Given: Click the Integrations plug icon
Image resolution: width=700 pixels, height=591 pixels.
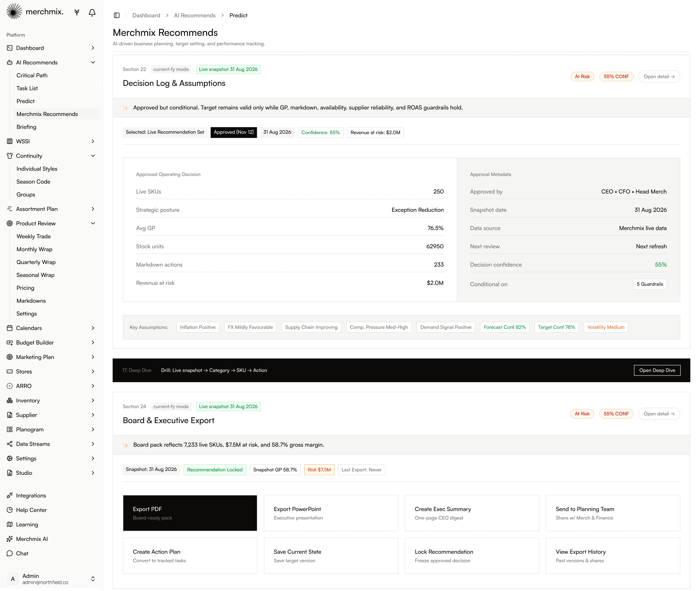Looking at the screenshot, I should [10, 495].
